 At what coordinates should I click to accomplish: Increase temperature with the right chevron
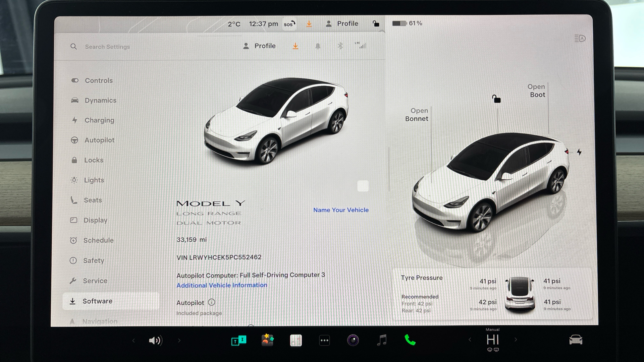tap(516, 340)
